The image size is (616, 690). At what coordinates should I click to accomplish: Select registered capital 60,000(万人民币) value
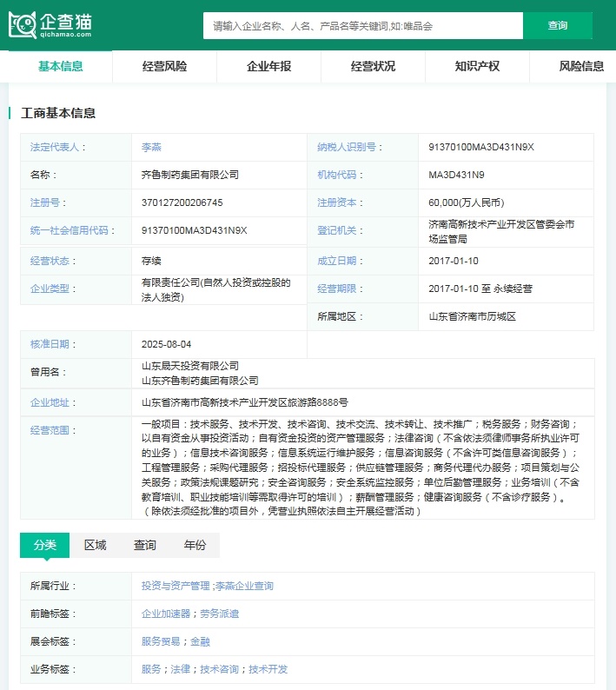pyautogui.click(x=467, y=202)
